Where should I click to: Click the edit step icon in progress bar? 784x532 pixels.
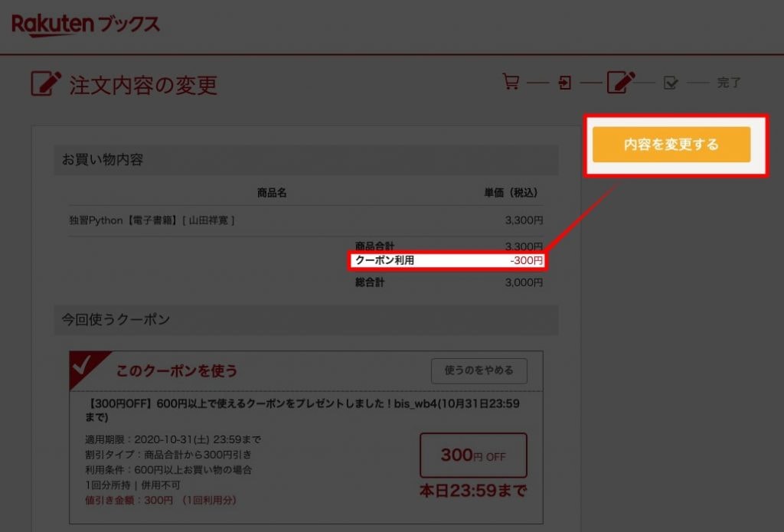[621, 82]
